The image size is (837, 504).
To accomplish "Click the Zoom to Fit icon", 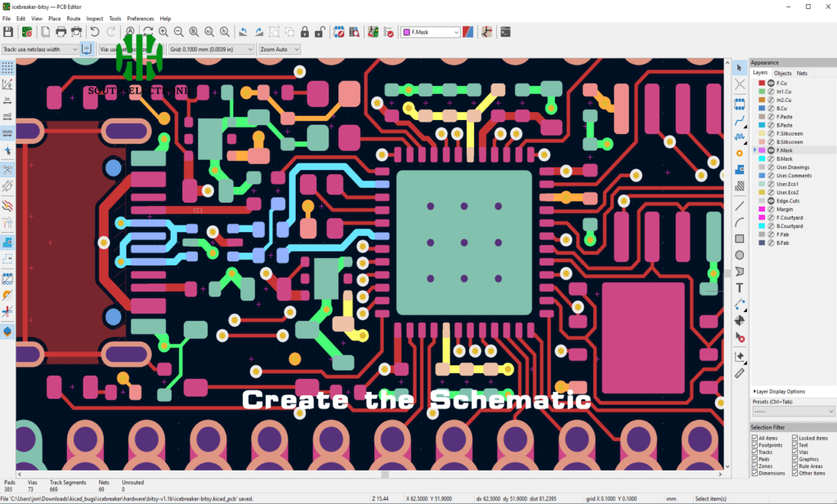I will [195, 32].
